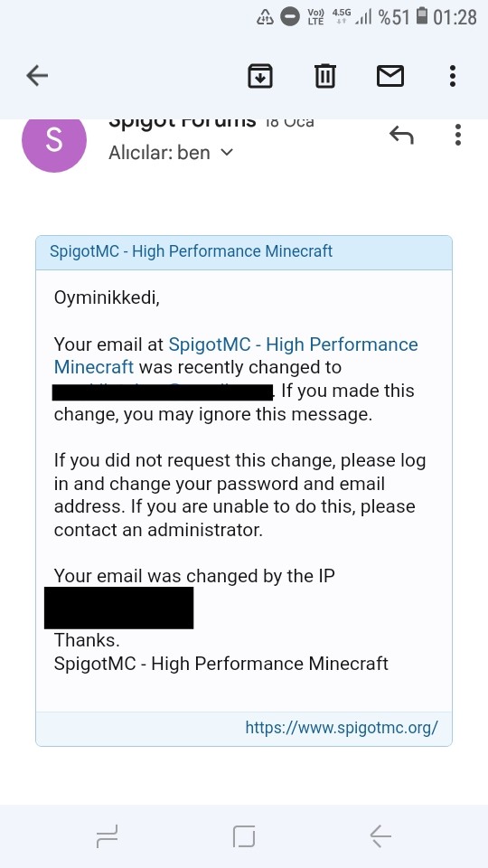Tap the Android navigation back button
The width and height of the screenshot is (488, 868).
(x=380, y=835)
